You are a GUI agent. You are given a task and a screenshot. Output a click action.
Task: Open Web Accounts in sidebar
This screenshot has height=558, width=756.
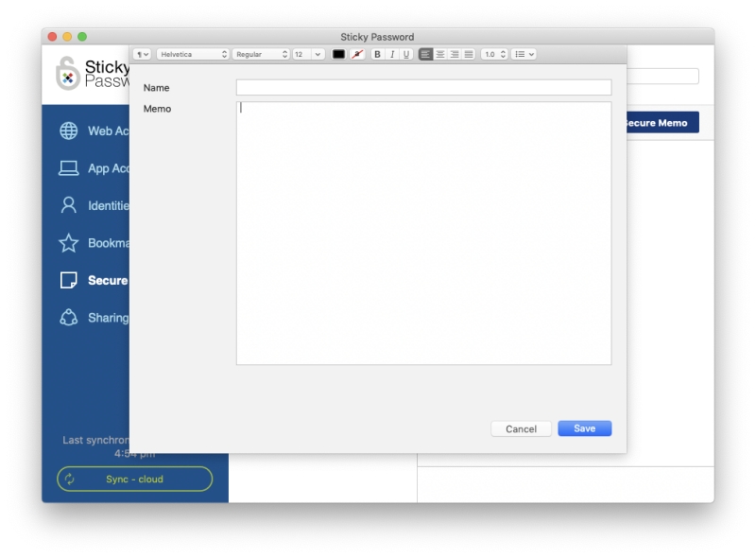tap(94, 131)
